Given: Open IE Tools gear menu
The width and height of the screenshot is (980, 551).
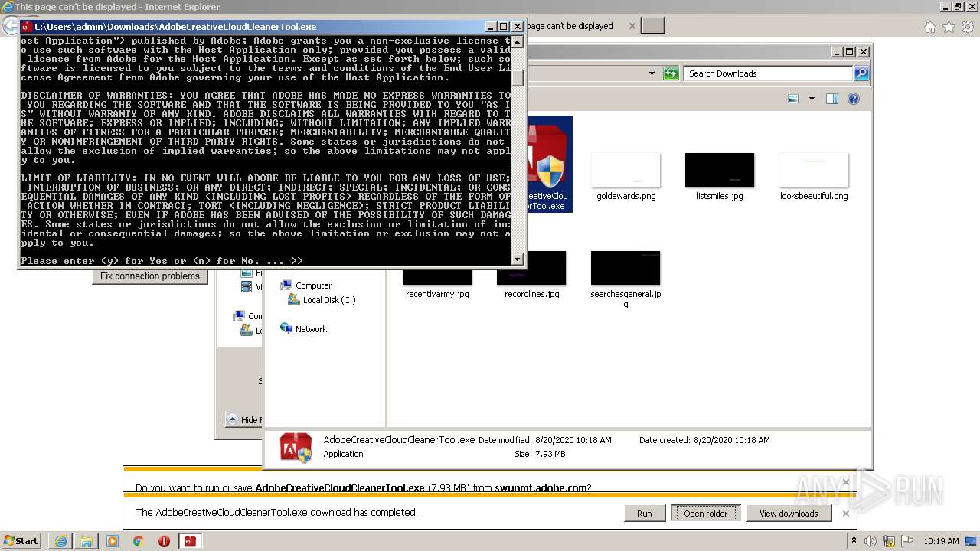Looking at the screenshot, I should [968, 28].
